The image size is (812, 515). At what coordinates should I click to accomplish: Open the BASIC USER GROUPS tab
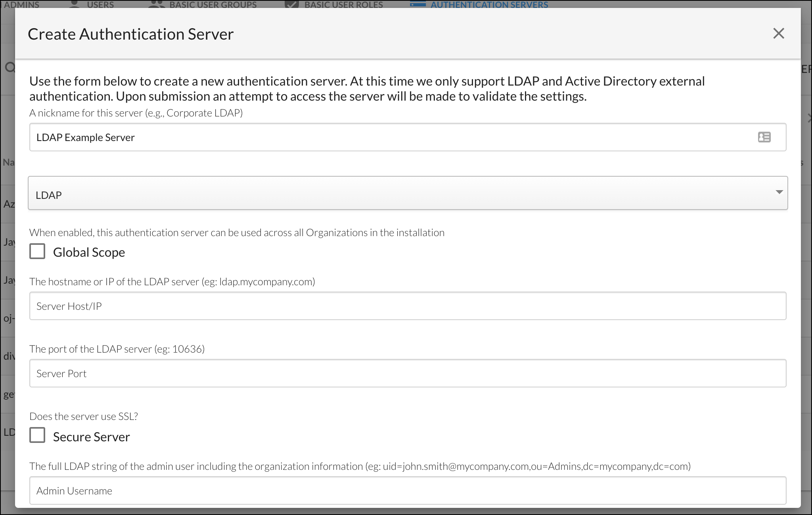213,4
